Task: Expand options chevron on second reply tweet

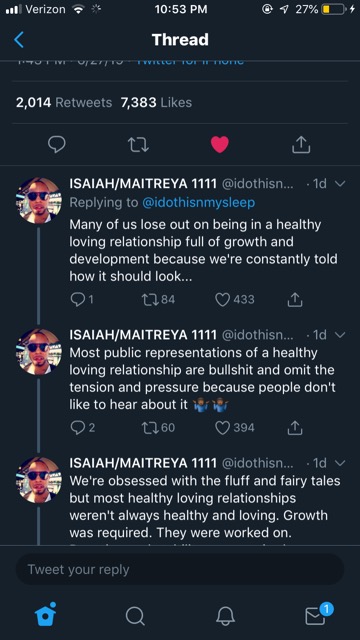Action: click(x=339, y=335)
